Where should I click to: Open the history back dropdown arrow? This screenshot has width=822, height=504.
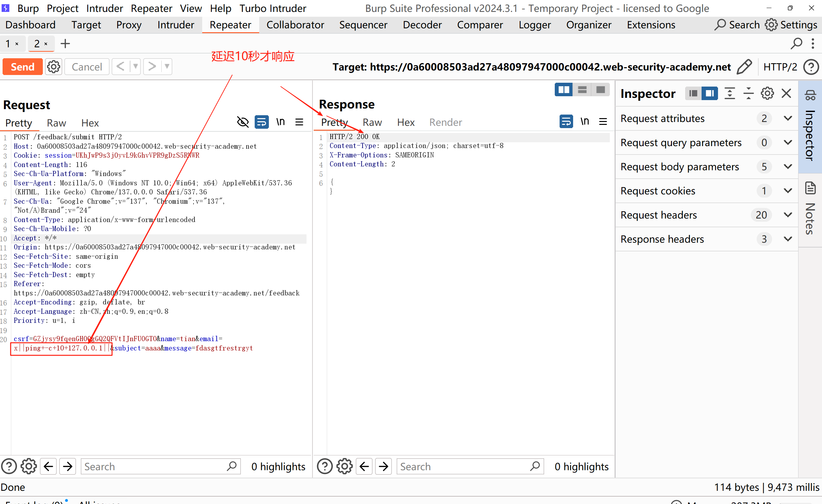click(x=135, y=67)
